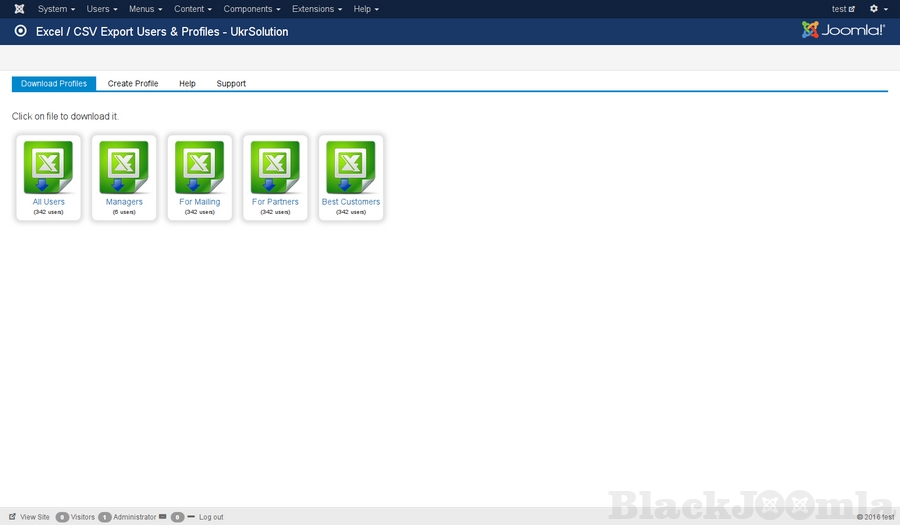The width and height of the screenshot is (900, 525).
Task: Click the All Users Excel file icon
Action: pos(48,167)
